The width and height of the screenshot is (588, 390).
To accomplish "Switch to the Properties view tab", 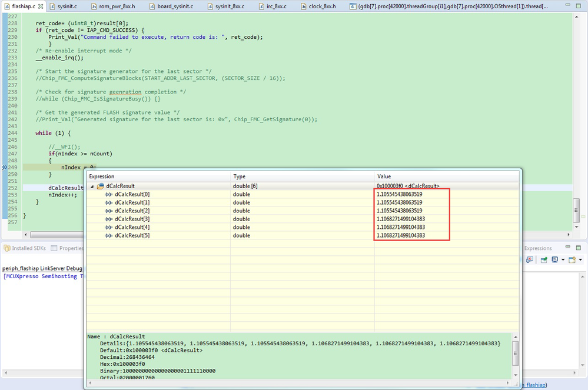I will coord(68,248).
